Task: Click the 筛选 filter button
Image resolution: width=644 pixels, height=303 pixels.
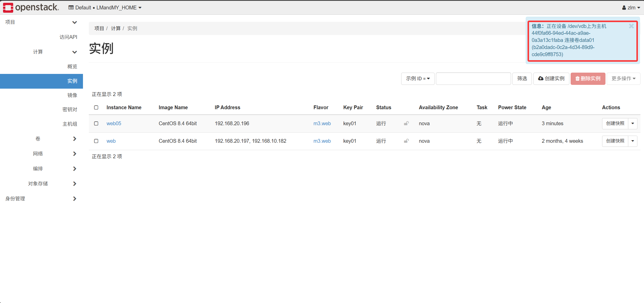Action: pos(522,78)
